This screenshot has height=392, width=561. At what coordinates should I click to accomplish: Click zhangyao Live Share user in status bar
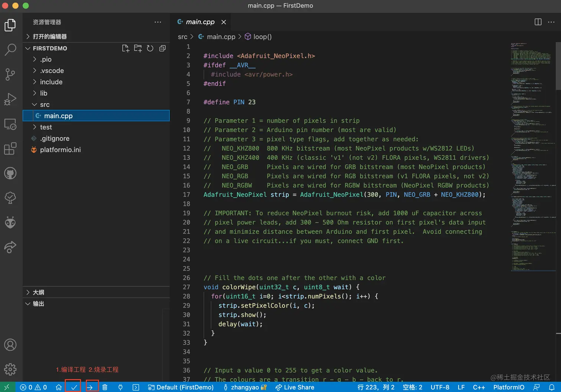(x=245, y=387)
